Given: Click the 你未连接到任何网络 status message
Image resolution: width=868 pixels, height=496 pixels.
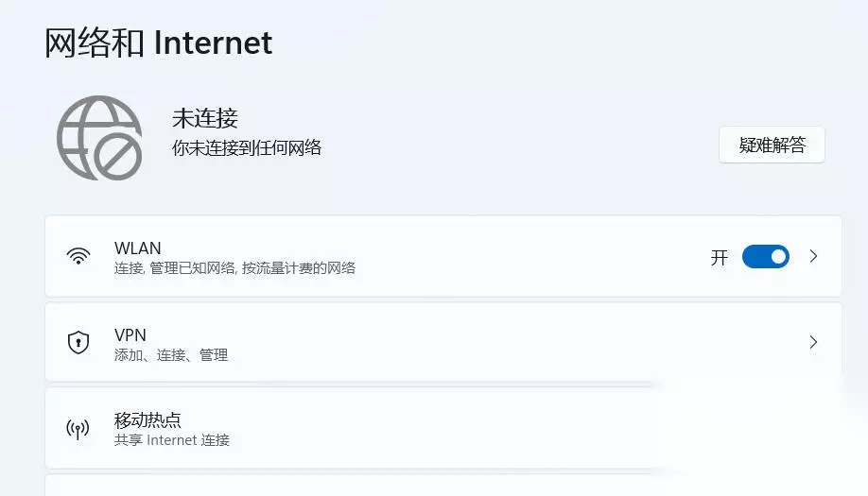Looking at the screenshot, I should pyautogui.click(x=247, y=147).
